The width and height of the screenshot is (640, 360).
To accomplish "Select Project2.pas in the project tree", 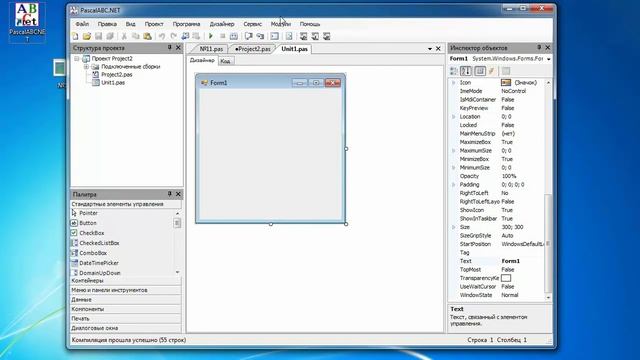I will click(117, 75).
